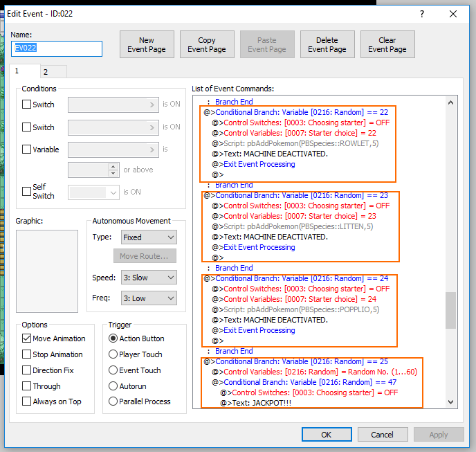Select the 'Random] == 23' conditional branch line
Screen dimensions: 476x452
[x=296, y=195]
